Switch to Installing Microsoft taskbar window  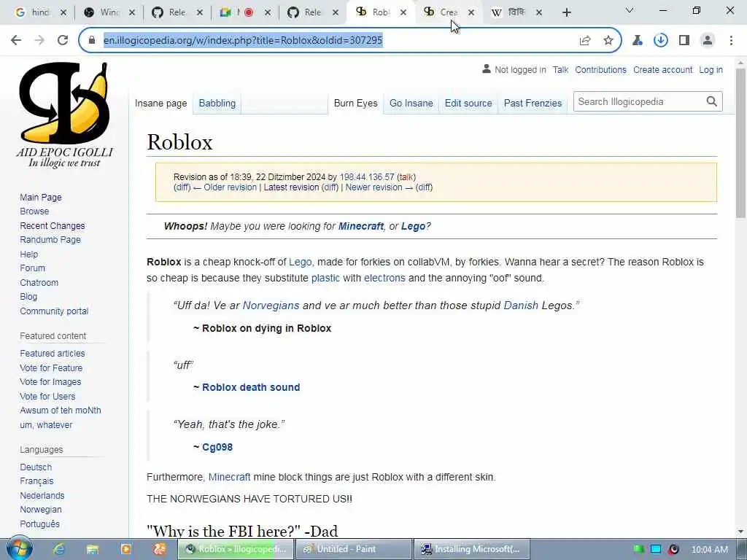pyautogui.click(x=472, y=549)
